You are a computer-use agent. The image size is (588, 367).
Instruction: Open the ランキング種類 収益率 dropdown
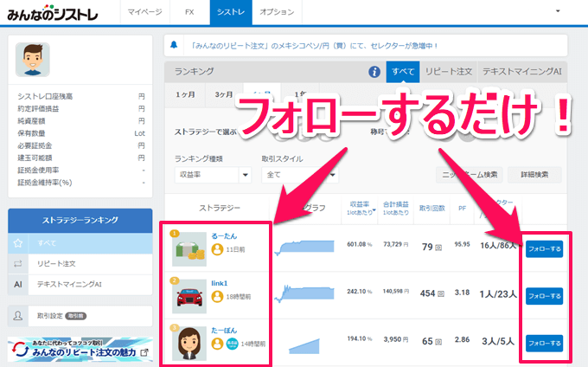(213, 175)
